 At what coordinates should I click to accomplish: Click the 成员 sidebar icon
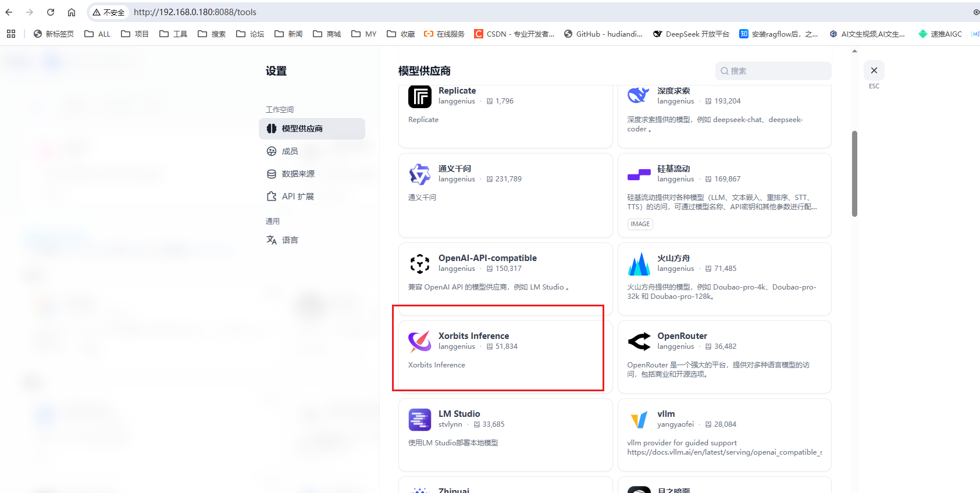pos(272,151)
